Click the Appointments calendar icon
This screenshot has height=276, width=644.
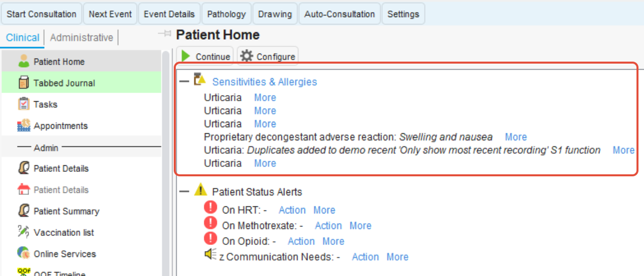click(x=24, y=126)
